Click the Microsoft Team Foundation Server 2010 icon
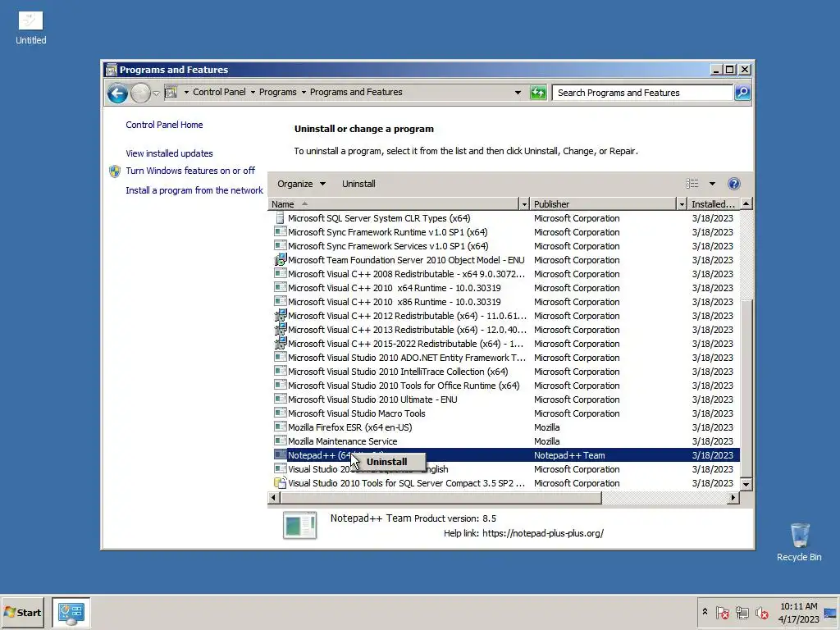Screen dimensions: 840x630 tap(281, 260)
